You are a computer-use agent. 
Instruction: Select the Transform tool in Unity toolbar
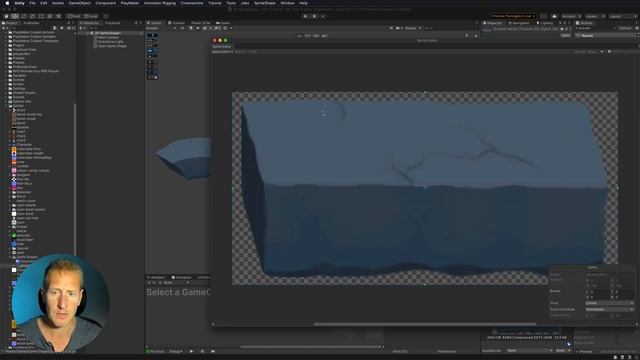click(50, 16)
